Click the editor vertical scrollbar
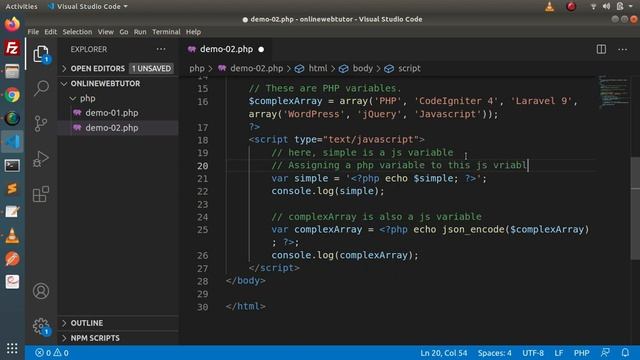This screenshot has height=360, width=640. (635, 208)
